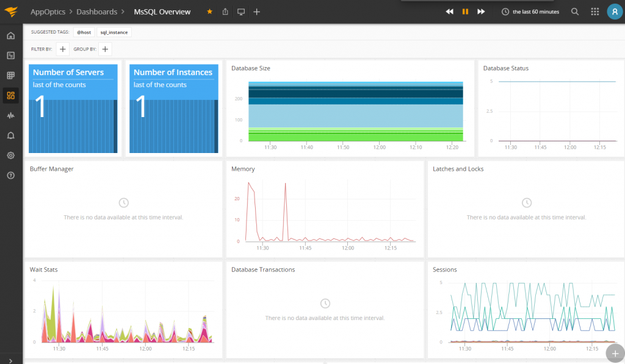Click the Dashboards breadcrumb
The height and width of the screenshot is (364, 625).
pyautogui.click(x=96, y=12)
